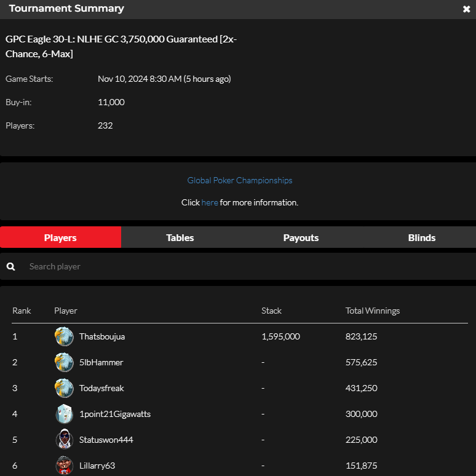
Task: Click the GPC Eagle 30-L tournament title
Action: [121, 47]
